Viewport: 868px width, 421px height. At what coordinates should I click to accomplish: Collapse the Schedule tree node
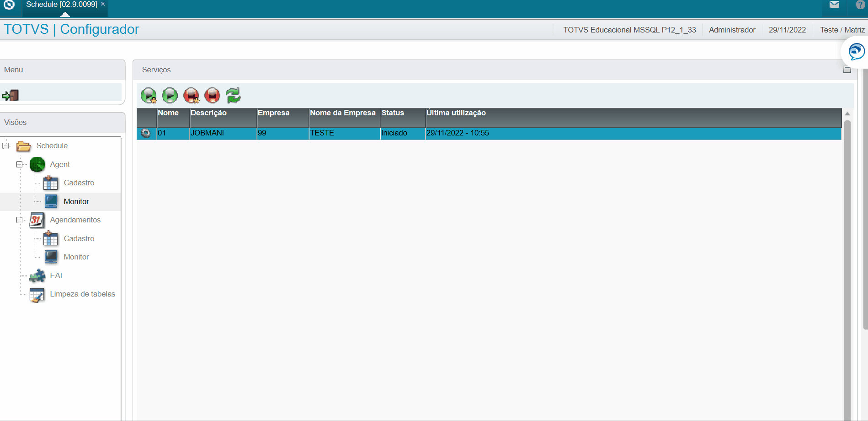pyautogui.click(x=5, y=146)
